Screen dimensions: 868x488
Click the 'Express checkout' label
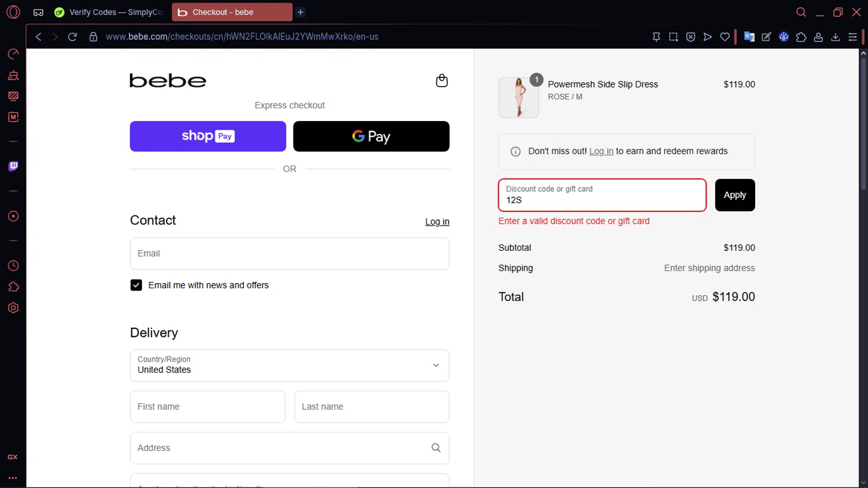click(x=289, y=105)
